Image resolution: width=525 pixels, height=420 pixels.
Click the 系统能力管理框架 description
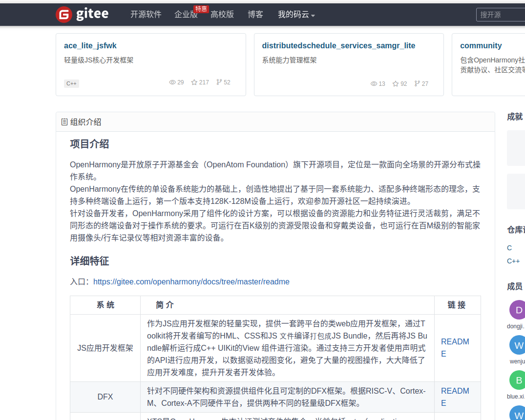[x=289, y=60]
